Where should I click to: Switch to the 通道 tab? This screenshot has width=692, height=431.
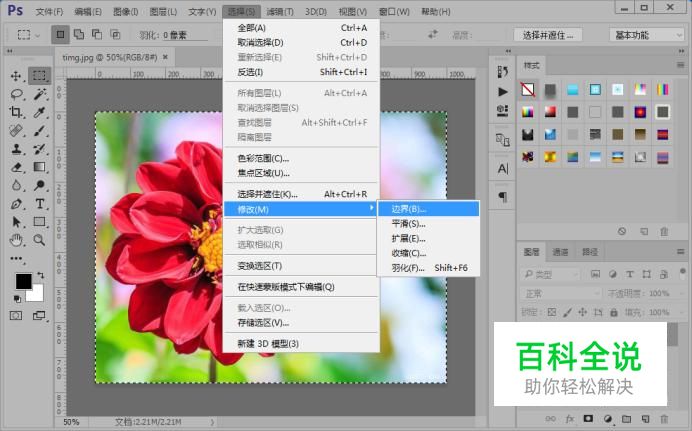coord(560,252)
